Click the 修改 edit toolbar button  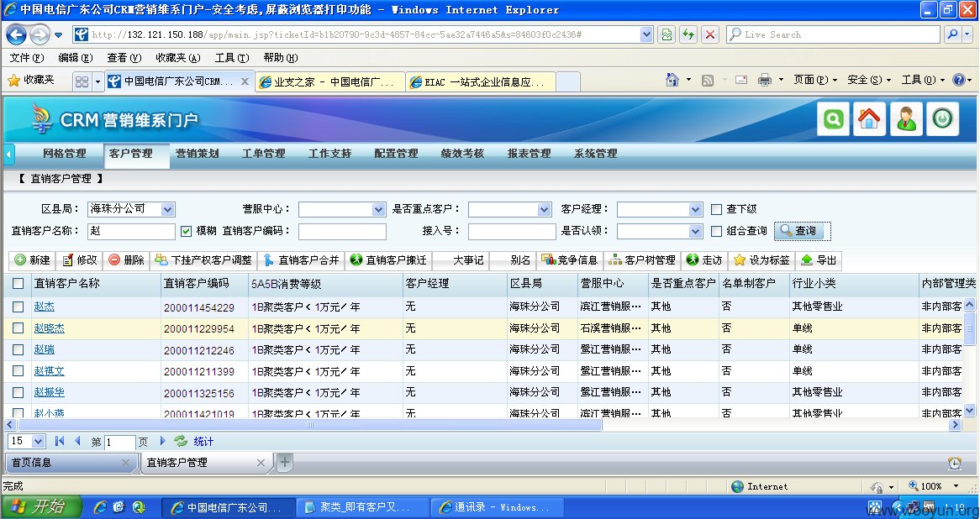click(x=80, y=259)
